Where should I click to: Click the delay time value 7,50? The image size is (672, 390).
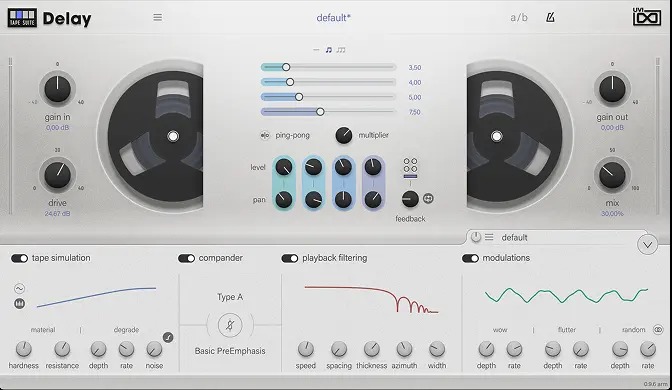pyautogui.click(x=414, y=112)
